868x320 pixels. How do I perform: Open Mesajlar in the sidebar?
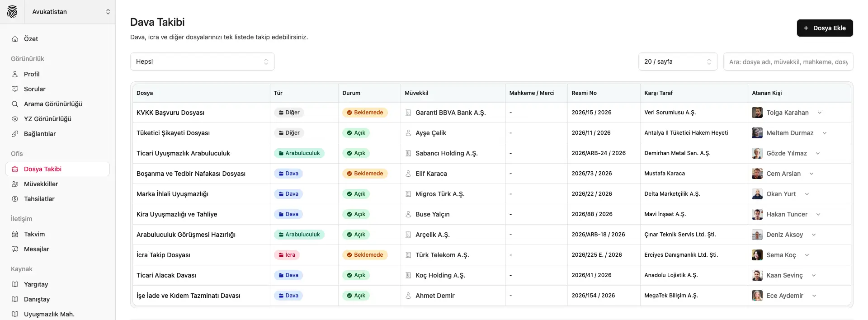click(36, 249)
